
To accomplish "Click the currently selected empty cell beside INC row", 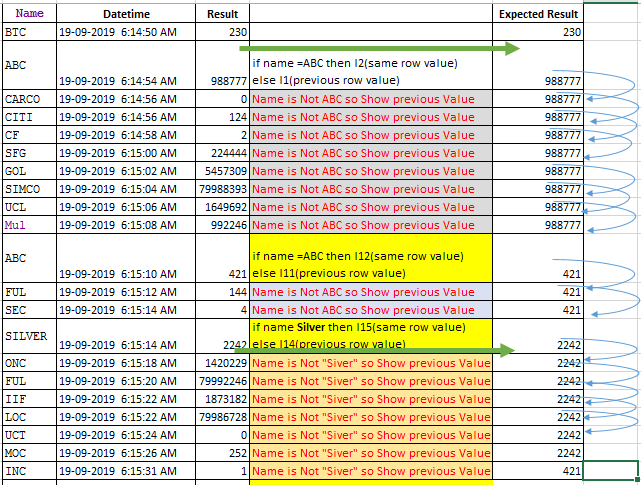I will point(611,471).
